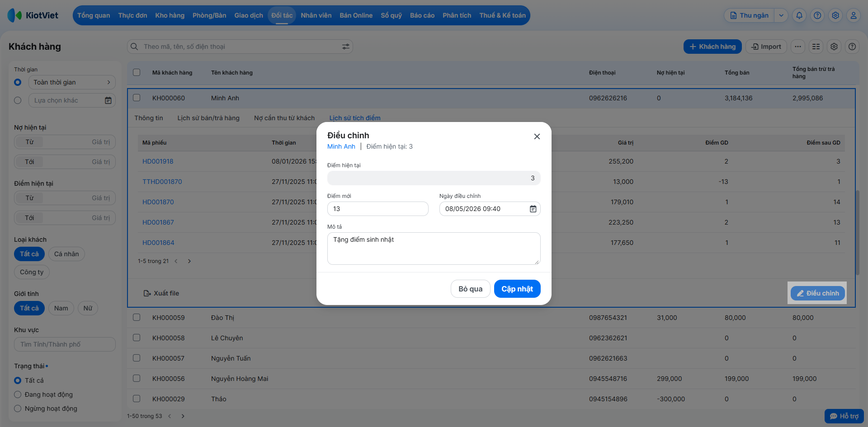Select the Đang hoạt động status radio
The width and height of the screenshot is (868, 427).
tap(18, 394)
